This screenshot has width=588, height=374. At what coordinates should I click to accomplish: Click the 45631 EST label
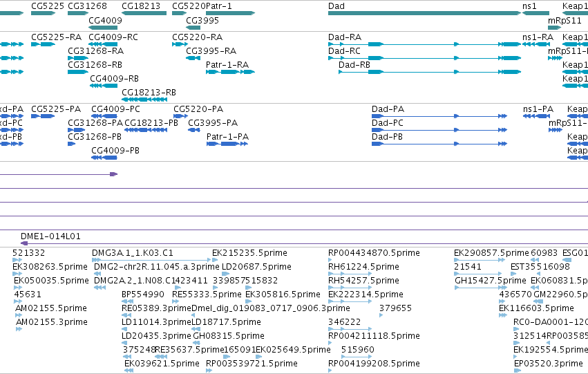[x=28, y=294]
